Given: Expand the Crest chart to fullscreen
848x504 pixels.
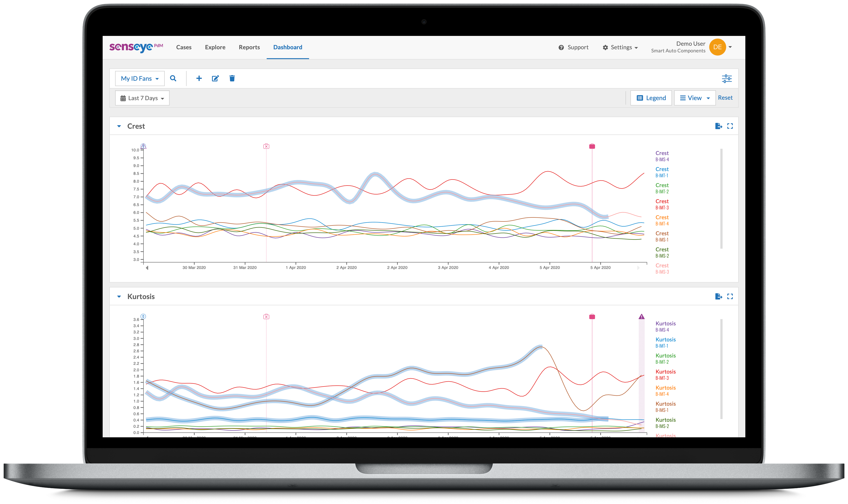Looking at the screenshot, I should pyautogui.click(x=730, y=126).
